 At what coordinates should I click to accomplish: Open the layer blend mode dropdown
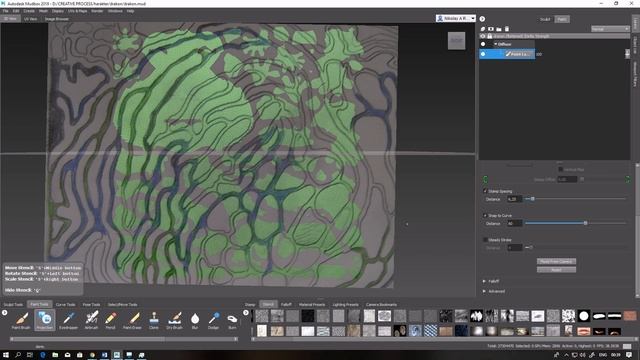click(610, 29)
